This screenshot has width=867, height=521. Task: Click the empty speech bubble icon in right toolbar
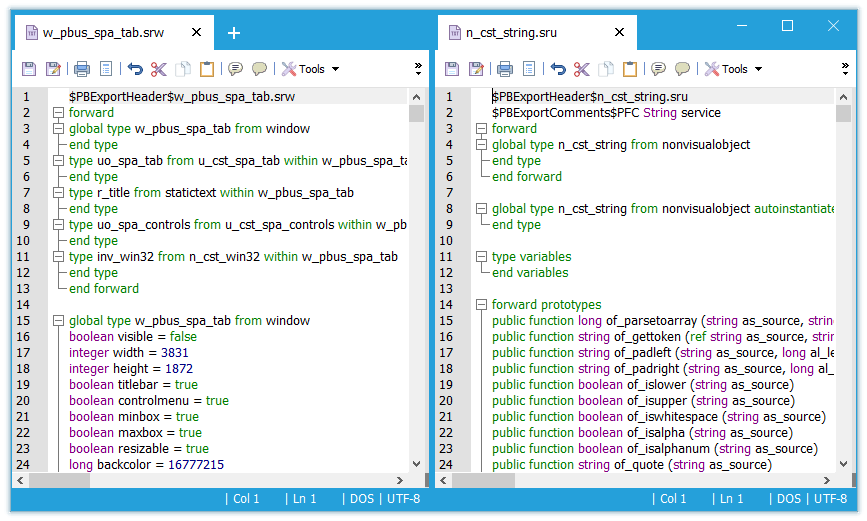tap(682, 69)
